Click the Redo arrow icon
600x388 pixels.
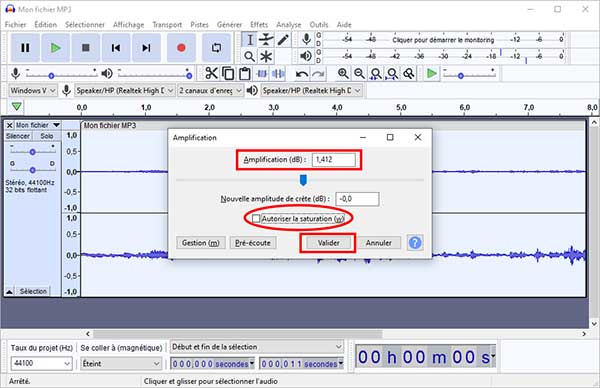click(318, 73)
